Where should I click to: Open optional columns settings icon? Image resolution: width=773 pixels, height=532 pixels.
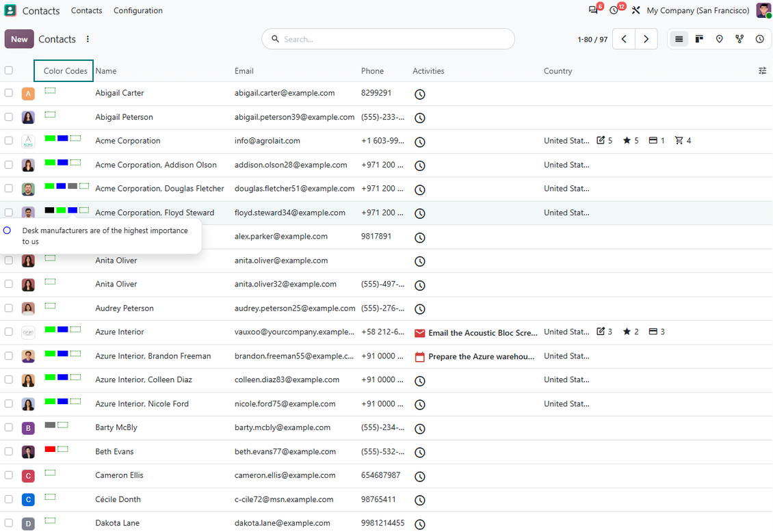tap(762, 70)
